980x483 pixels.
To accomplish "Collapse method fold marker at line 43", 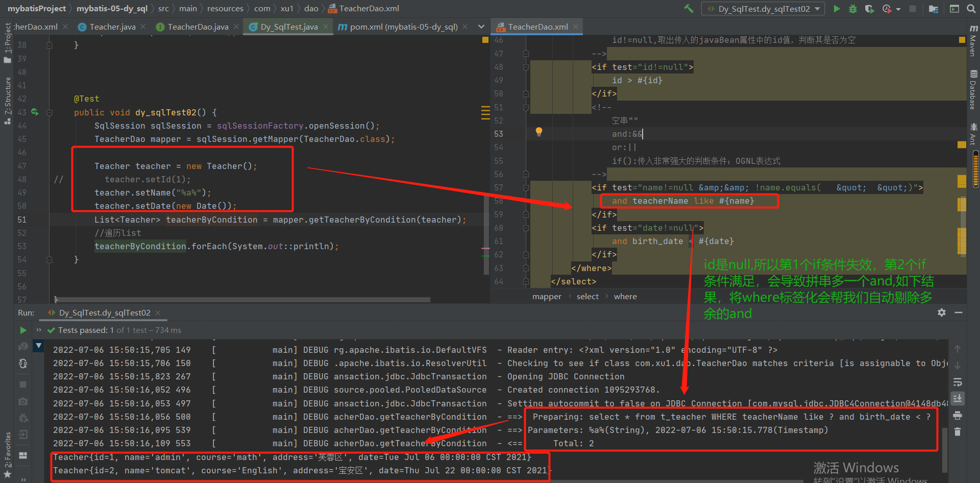I will coord(50,112).
